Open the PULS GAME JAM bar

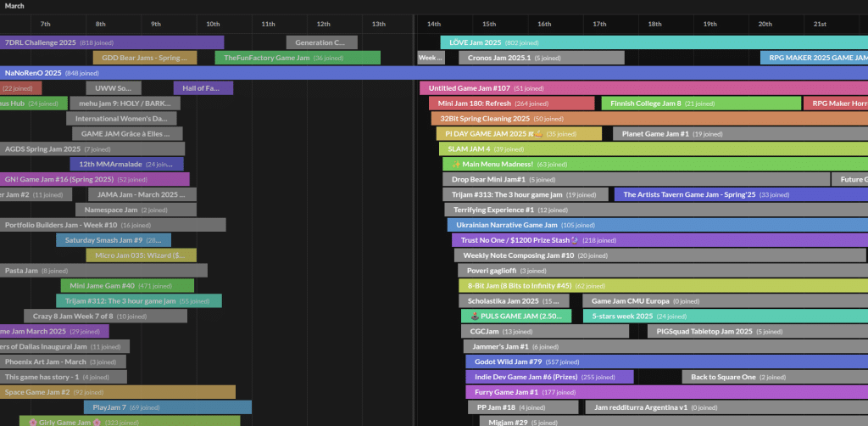(x=516, y=317)
